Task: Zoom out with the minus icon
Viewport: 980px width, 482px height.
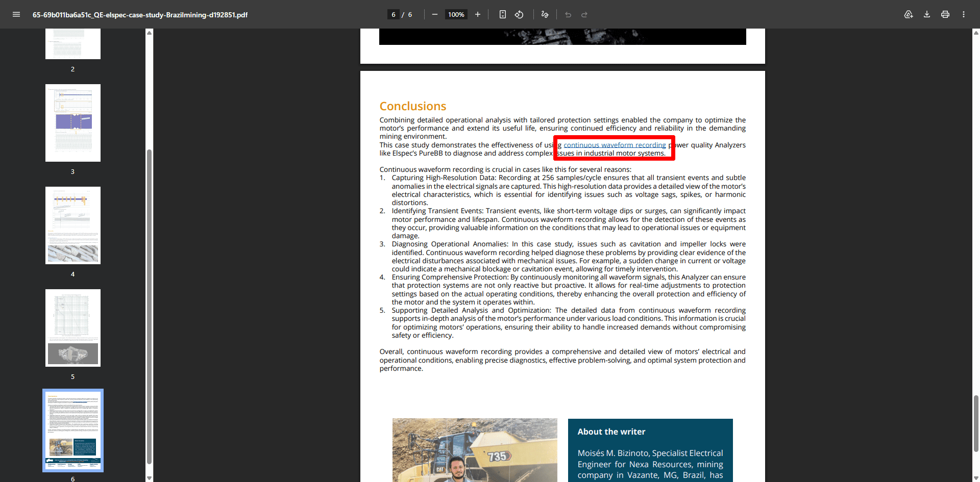Action: [435, 14]
